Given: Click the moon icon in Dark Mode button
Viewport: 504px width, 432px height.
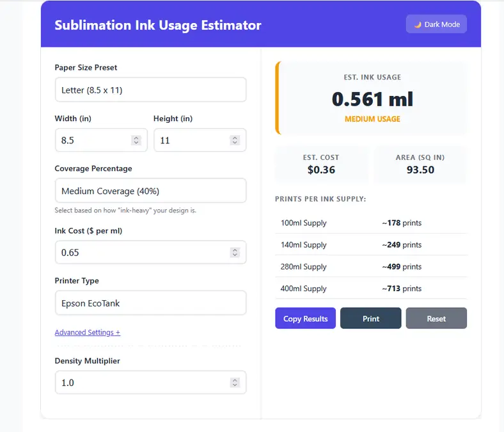Looking at the screenshot, I should pyautogui.click(x=418, y=24).
